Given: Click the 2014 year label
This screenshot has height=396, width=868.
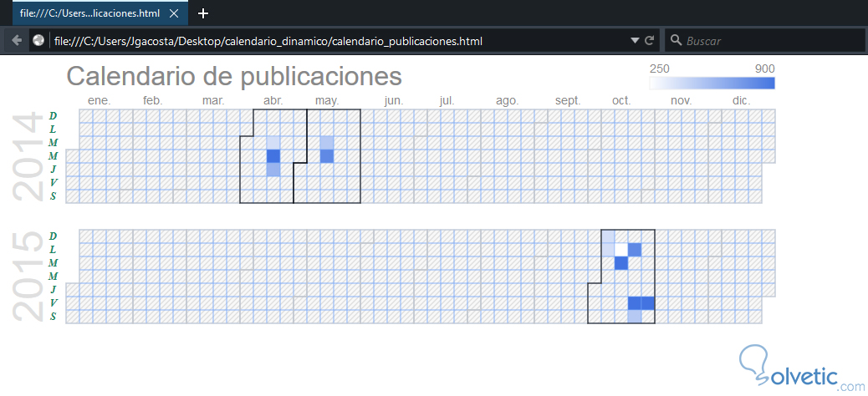Looking at the screenshot, I should (28, 157).
